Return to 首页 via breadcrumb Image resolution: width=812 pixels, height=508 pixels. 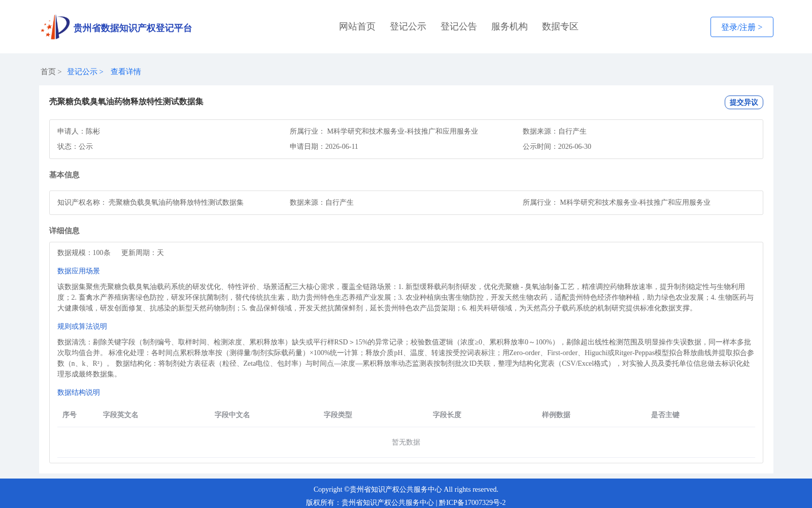coord(48,72)
